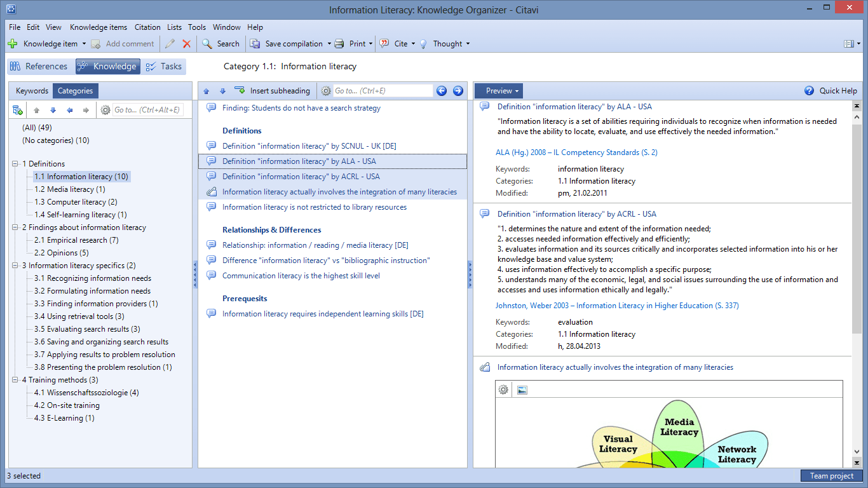Select category 2.1 Empirical research

point(76,240)
